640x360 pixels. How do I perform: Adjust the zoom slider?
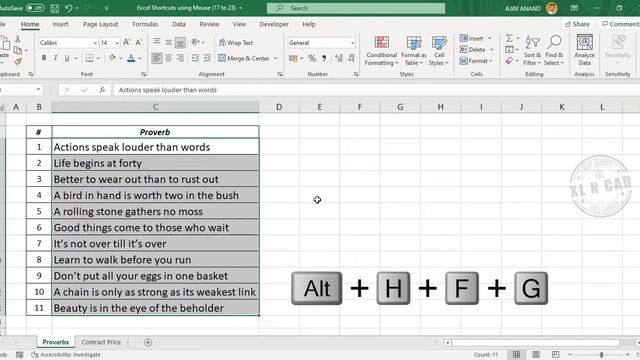click(x=601, y=355)
